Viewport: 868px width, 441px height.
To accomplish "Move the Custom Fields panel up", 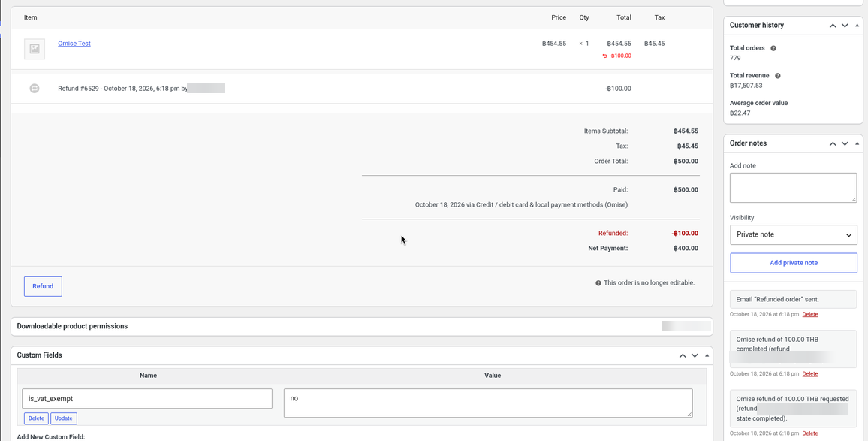I will point(683,355).
